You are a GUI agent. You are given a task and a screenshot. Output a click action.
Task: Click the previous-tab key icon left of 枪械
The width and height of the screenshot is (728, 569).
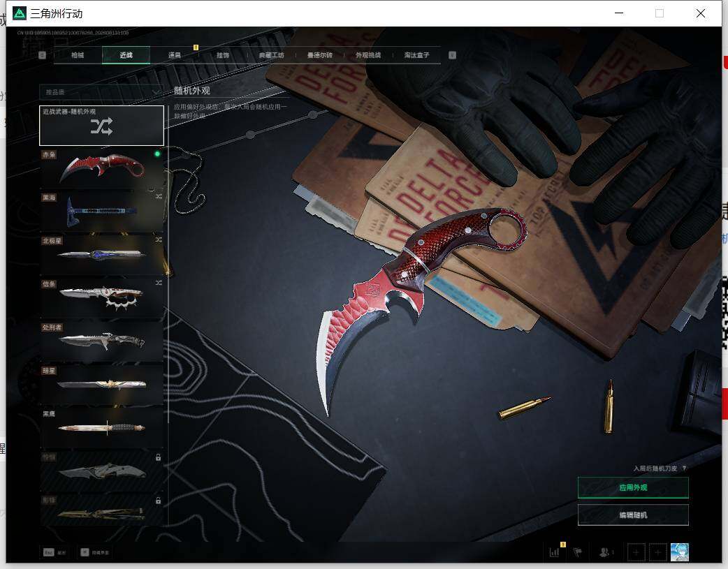coord(42,55)
